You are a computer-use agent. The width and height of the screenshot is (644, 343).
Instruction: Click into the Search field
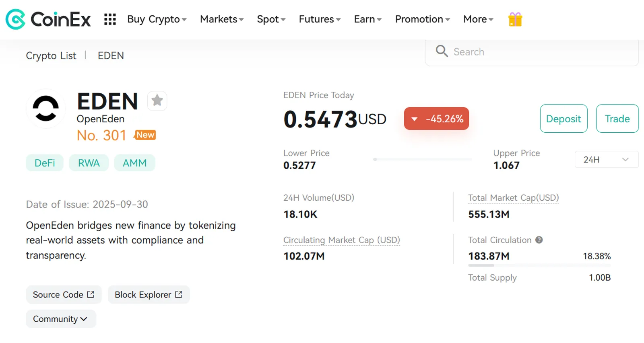pos(532,51)
